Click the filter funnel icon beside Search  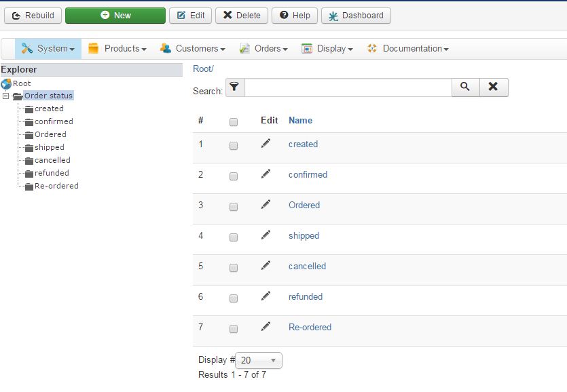234,87
